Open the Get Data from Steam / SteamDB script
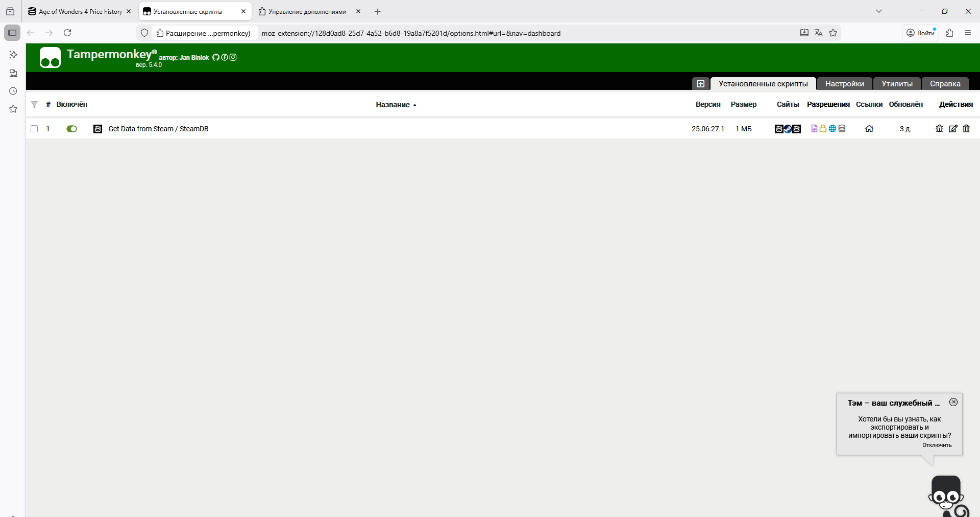Image resolution: width=980 pixels, height=517 pixels. pyautogui.click(x=158, y=129)
